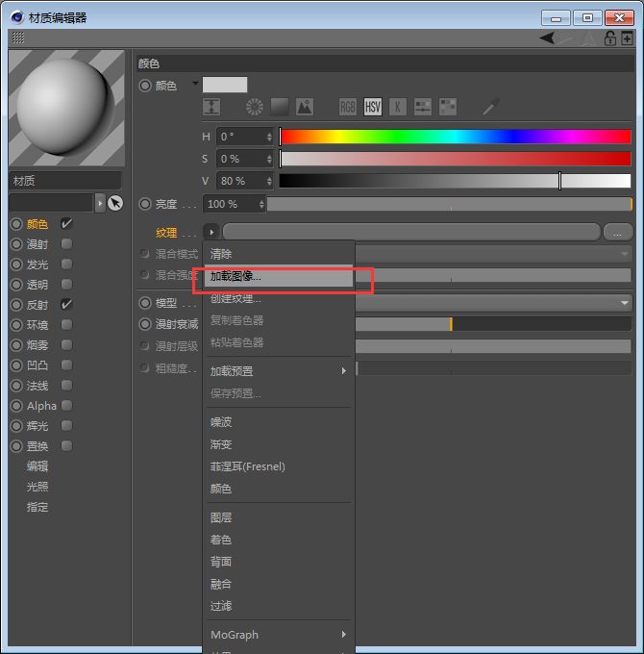Activate the HSV color mode button
Image resolution: width=644 pixels, height=654 pixels.
tap(373, 107)
